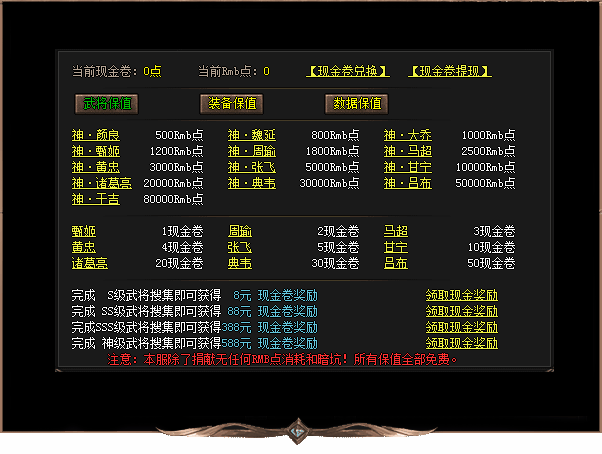This screenshot has width=602, height=454.
Task: Switch to the 装备保值 tab
Action: 231,103
